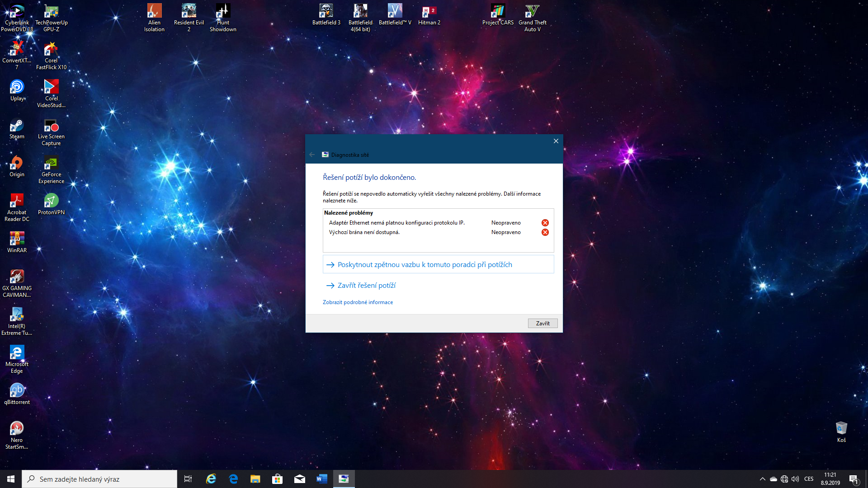Expand the hidden system tray icons chevron

click(x=762, y=479)
